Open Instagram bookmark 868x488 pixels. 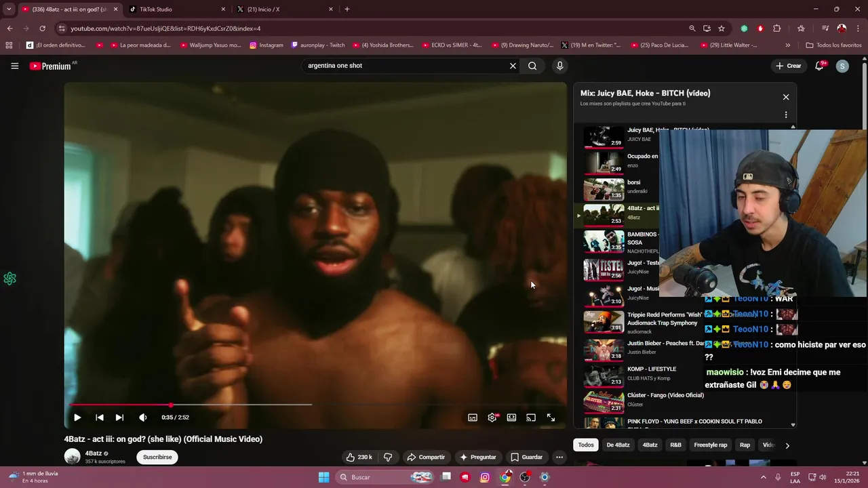click(267, 45)
